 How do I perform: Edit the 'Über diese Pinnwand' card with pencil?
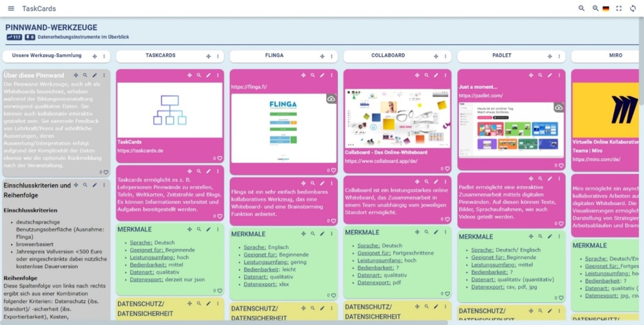(95, 76)
